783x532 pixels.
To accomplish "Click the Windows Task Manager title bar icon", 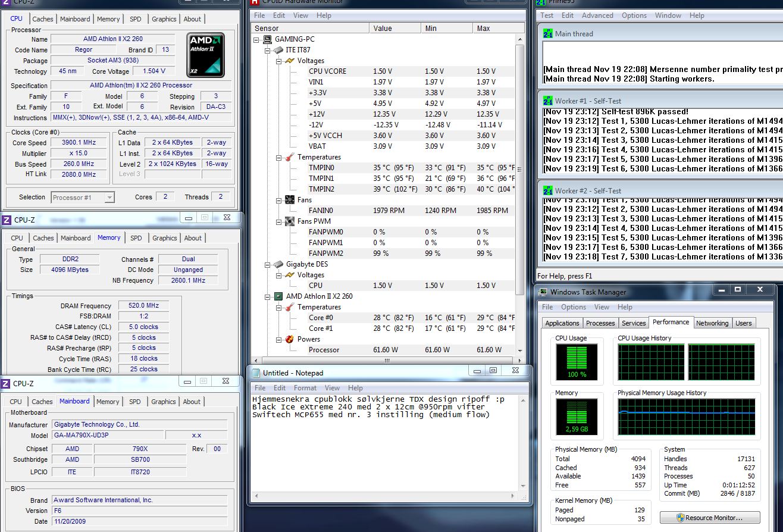I will [543, 292].
